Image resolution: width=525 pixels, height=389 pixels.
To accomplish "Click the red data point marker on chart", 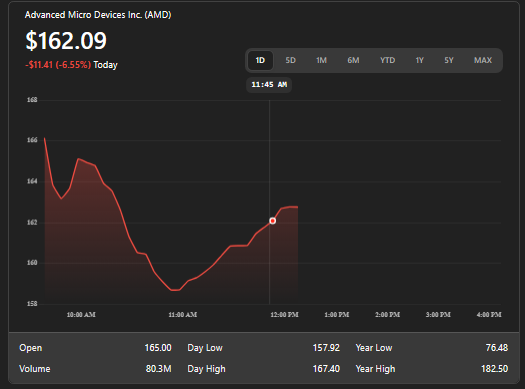I will click(x=273, y=221).
